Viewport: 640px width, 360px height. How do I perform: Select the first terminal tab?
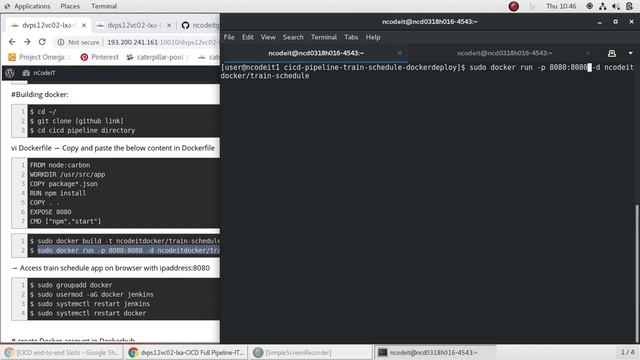(316, 53)
